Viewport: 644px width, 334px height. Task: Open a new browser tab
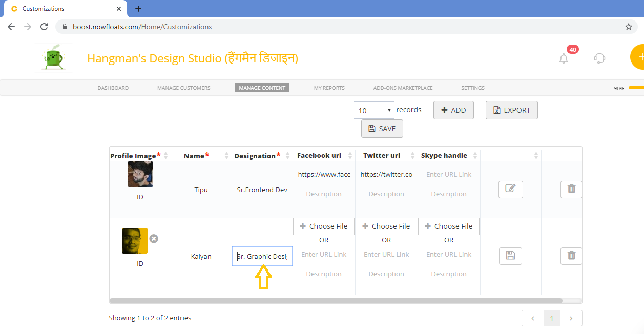click(138, 9)
